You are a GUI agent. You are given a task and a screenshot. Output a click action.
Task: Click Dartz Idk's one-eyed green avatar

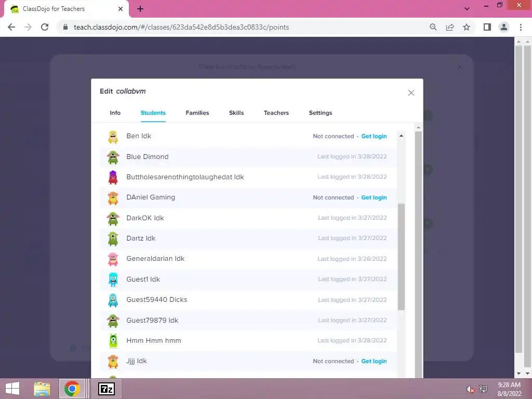pos(113,239)
